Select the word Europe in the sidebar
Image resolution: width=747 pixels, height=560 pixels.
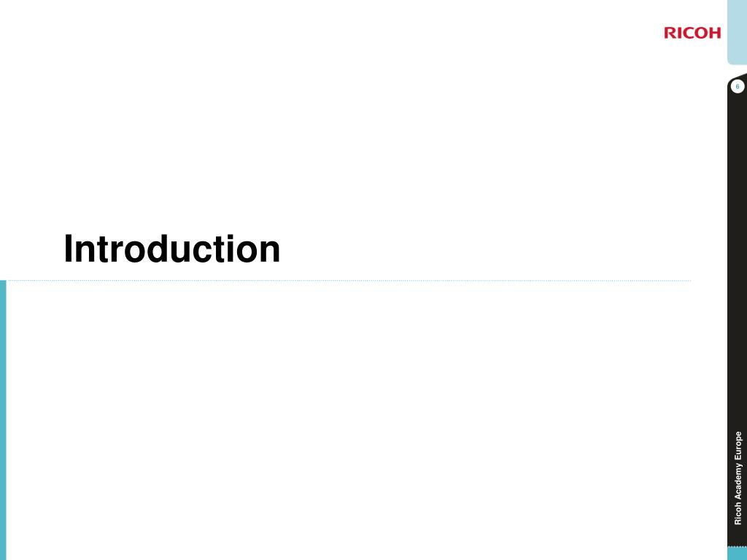(x=738, y=446)
